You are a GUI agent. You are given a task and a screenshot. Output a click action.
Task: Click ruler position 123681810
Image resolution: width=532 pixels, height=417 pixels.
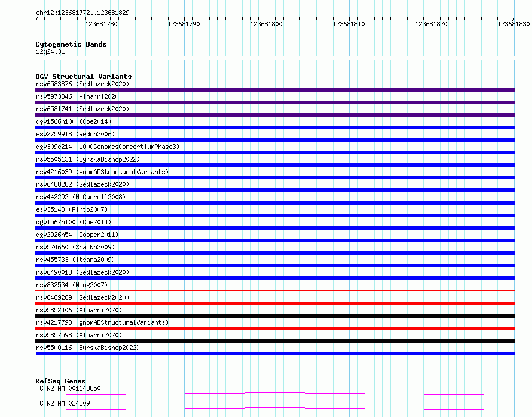(x=348, y=24)
